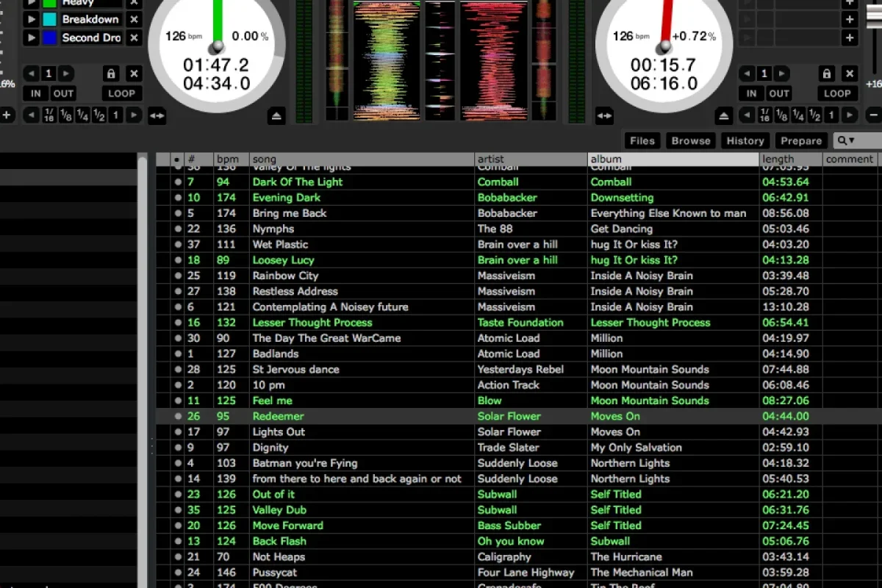The height and width of the screenshot is (588, 882).
Task: Clear the left deck loop with X
Action: [134, 73]
